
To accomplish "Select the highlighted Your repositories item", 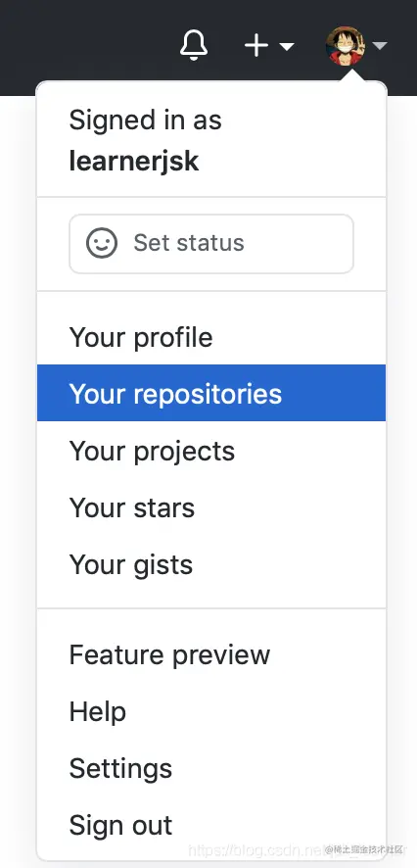I will click(211, 393).
